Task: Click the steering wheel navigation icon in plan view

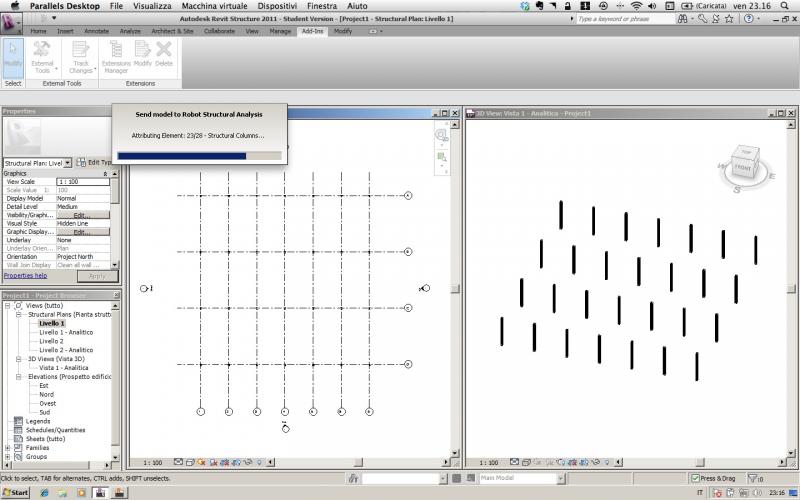Action: 441,135
